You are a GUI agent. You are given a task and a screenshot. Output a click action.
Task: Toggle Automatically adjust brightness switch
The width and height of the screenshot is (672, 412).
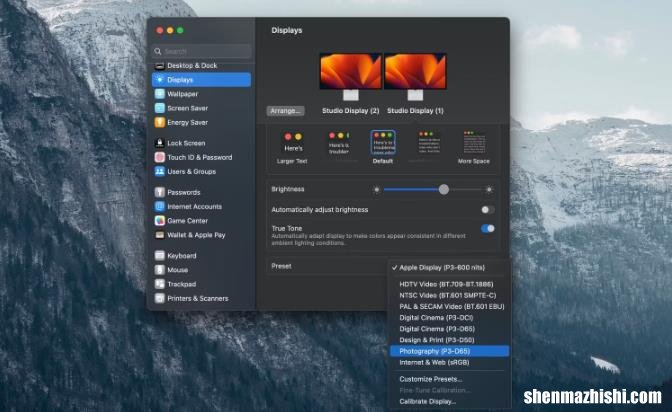coord(487,210)
